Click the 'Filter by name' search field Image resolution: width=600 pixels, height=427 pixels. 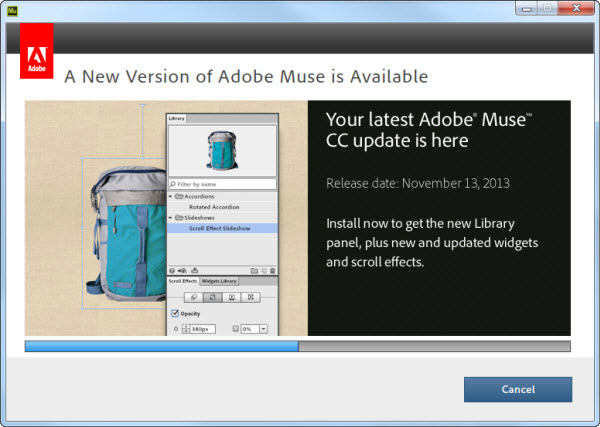click(222, 184)
